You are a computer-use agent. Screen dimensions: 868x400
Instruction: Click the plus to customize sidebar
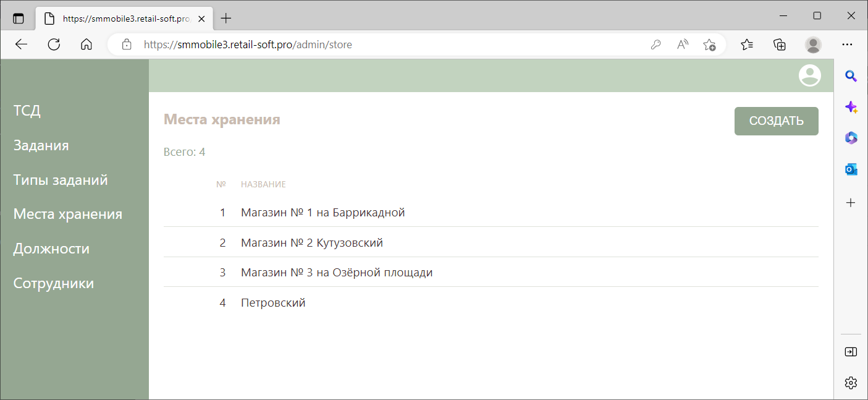point(851,203)
